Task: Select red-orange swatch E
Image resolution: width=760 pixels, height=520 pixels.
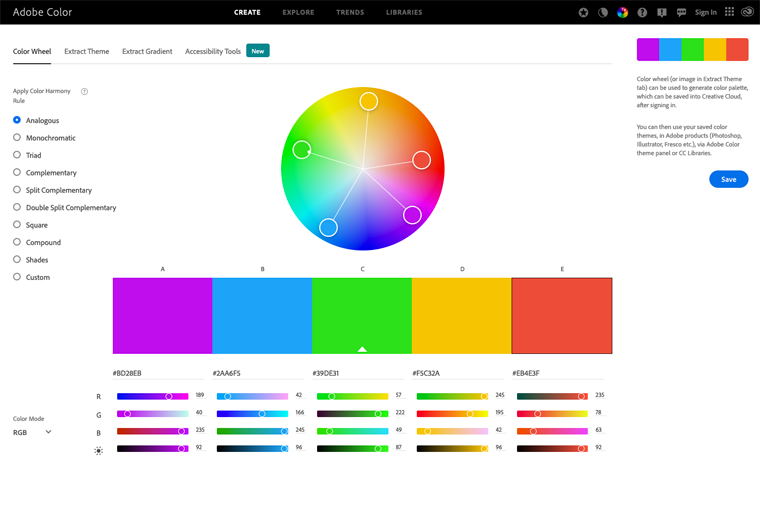Action: coord(562,315)
